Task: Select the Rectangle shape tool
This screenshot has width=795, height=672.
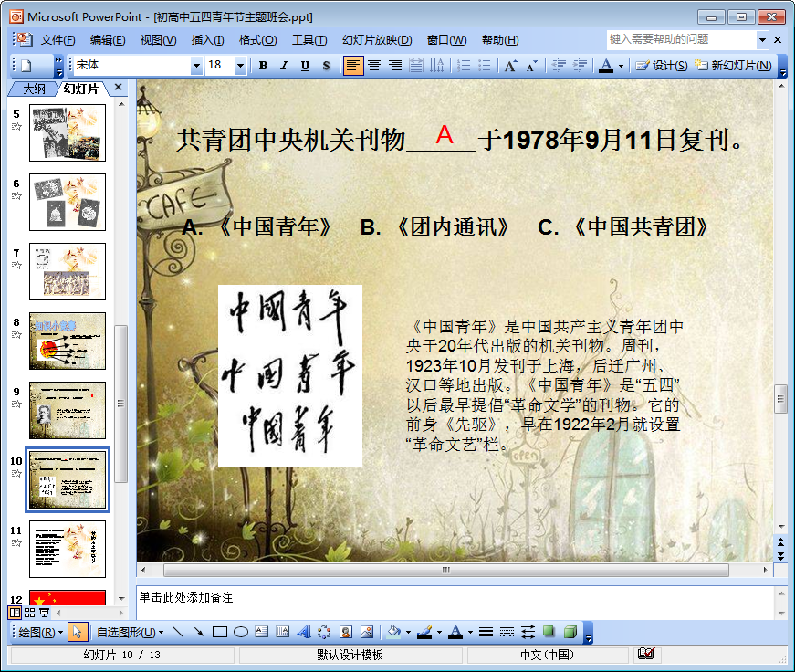Action: (220, 632)
